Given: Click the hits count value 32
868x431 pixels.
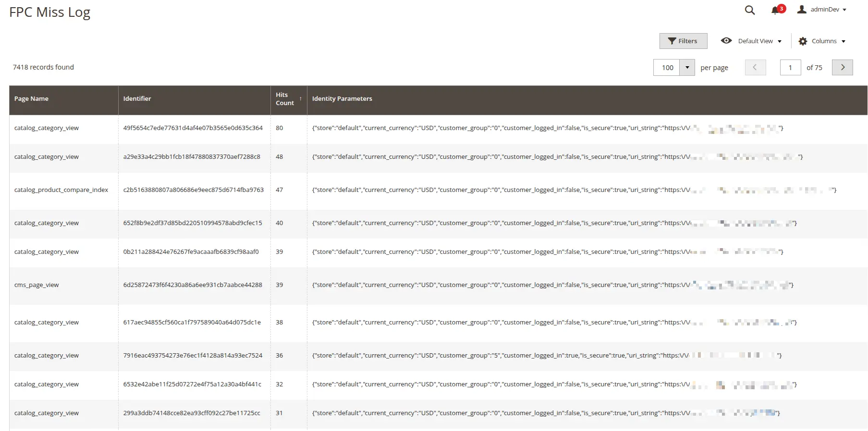Looking at the screenshot, I should pyautogui.click(x=280, y=384).
